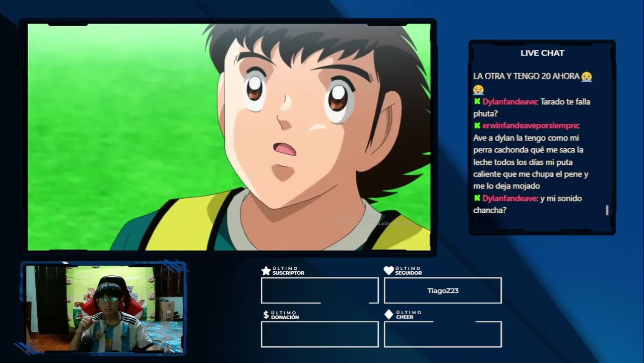The height and width of the screenshot is (363, 644).
Task: Click the live chat scrollbar handle
Action: click(x=607, y=210)
